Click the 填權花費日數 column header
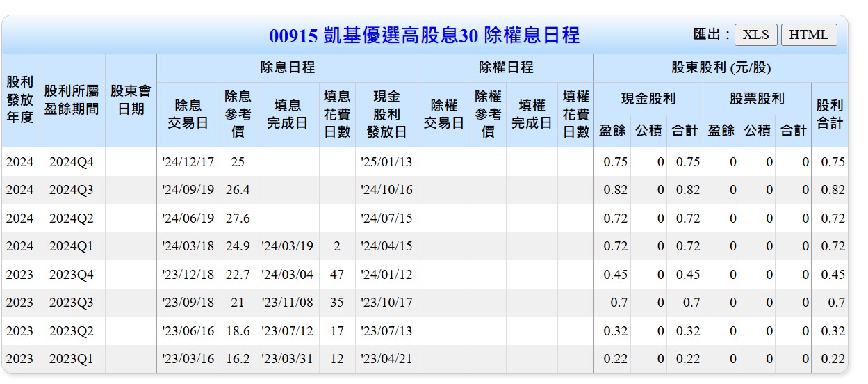The image size is (868, 384). pyautogui.click(x=575, y=114)
